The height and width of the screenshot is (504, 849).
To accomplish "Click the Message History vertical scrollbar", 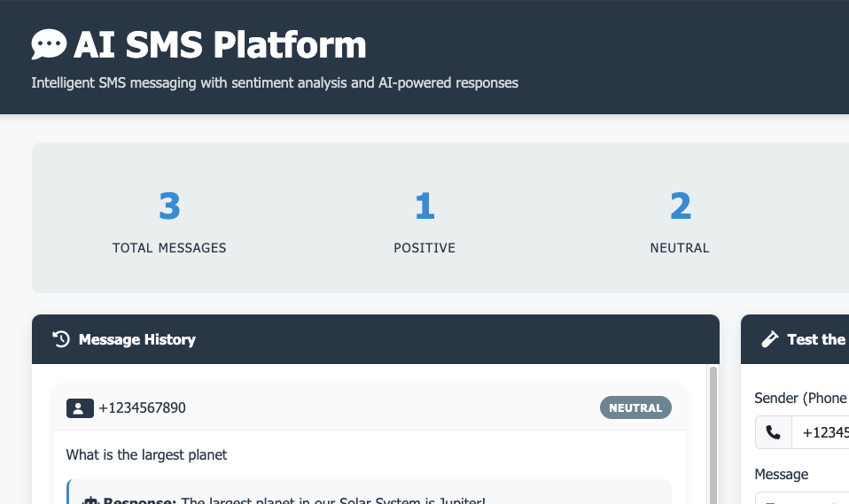I will [713, 434].
